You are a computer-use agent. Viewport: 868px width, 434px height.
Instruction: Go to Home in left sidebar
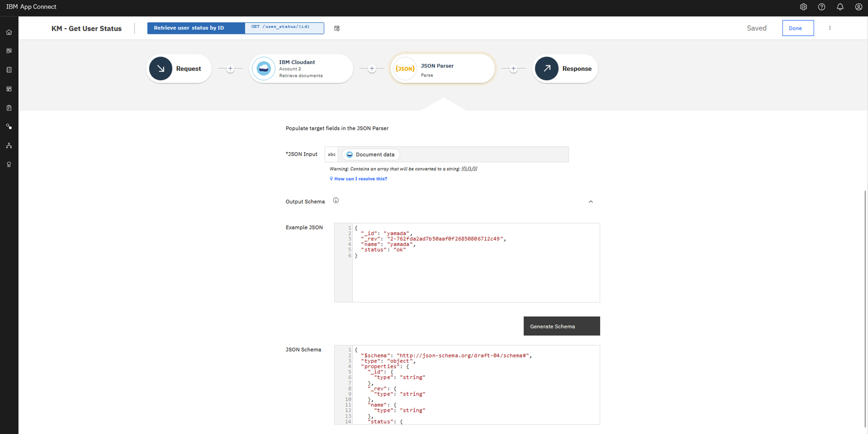(x=9, y=32)
